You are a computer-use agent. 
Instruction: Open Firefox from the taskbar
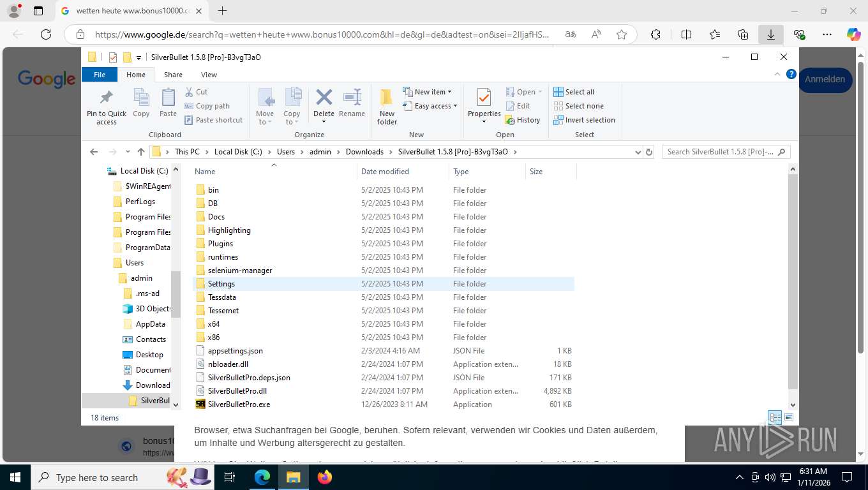click(325, 477)
